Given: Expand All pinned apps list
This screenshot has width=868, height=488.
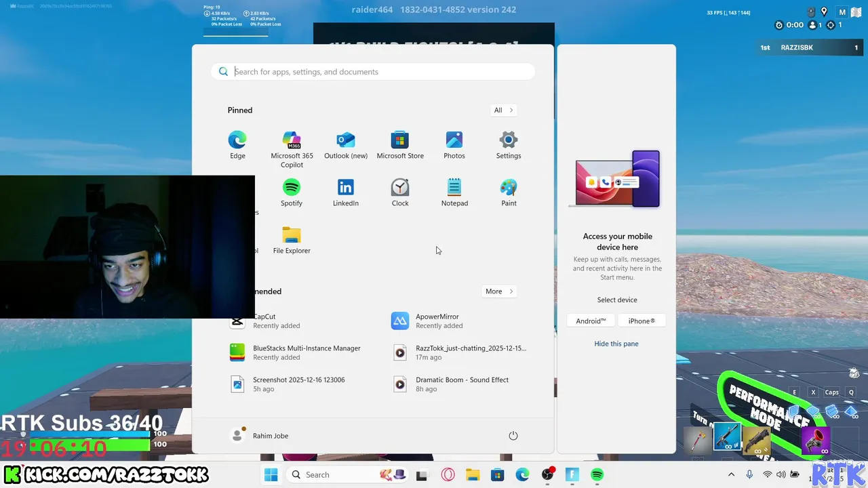Looking at the screenshot, I should point(504,110).
